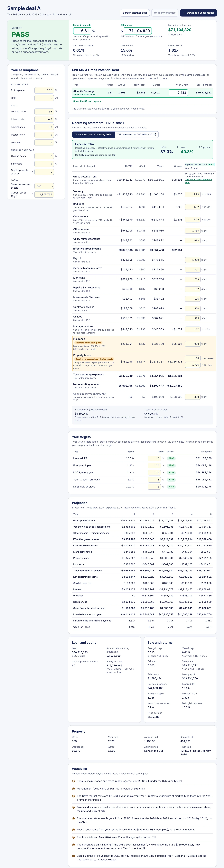Edit the Exit cap rate field
Viewport: 224px width, 868px height.
tap(44, 90)
